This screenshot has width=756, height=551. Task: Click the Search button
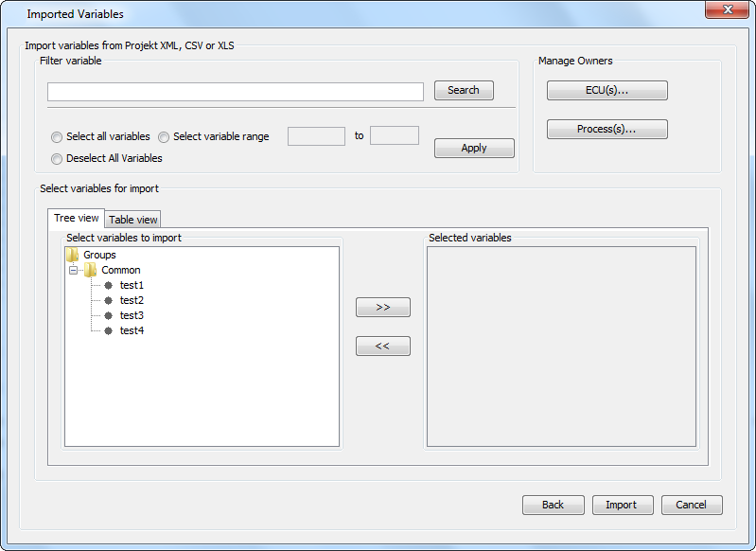click(464, 90)
